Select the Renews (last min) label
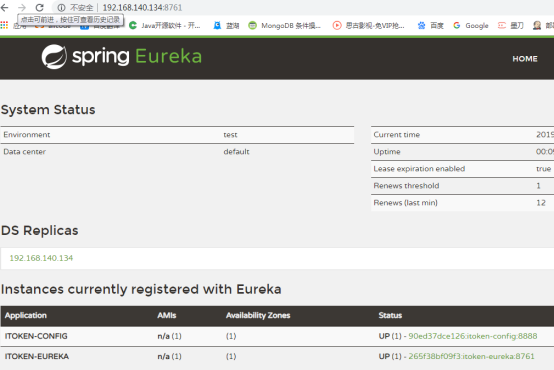 pyautogui.click(x=406, y=202)
